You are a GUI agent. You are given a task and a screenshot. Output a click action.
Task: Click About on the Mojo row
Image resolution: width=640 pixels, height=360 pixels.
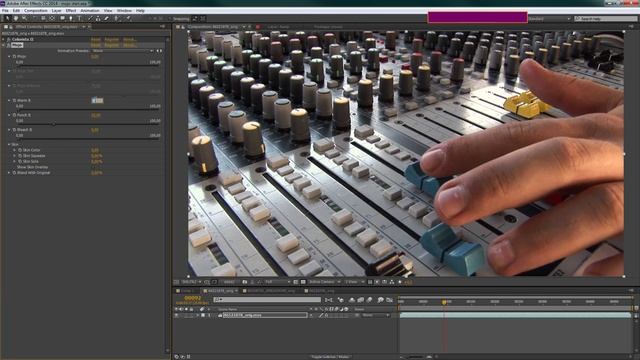(130, 45)
